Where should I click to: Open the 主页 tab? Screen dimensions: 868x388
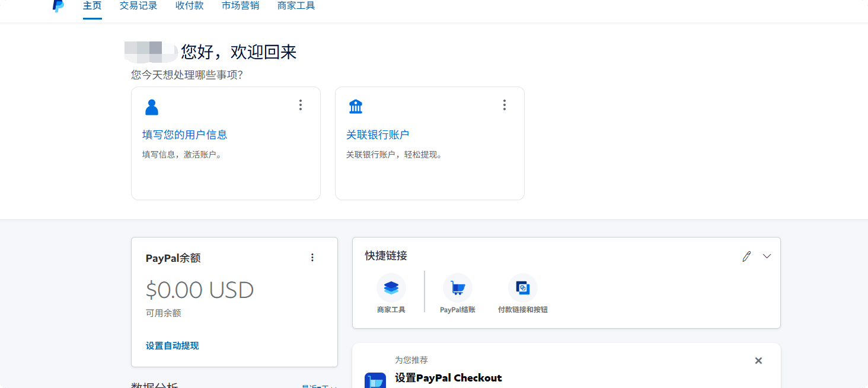92,6
